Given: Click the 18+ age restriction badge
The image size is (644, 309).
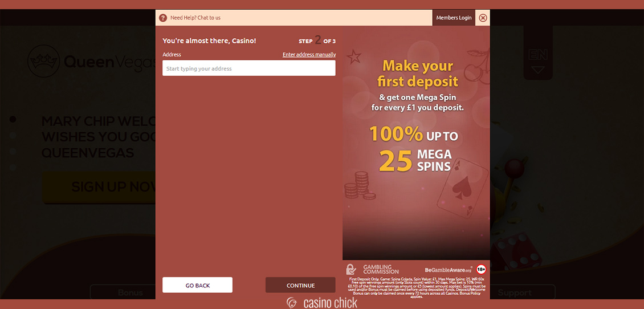Looking at the screenshot, I should 481,270.
